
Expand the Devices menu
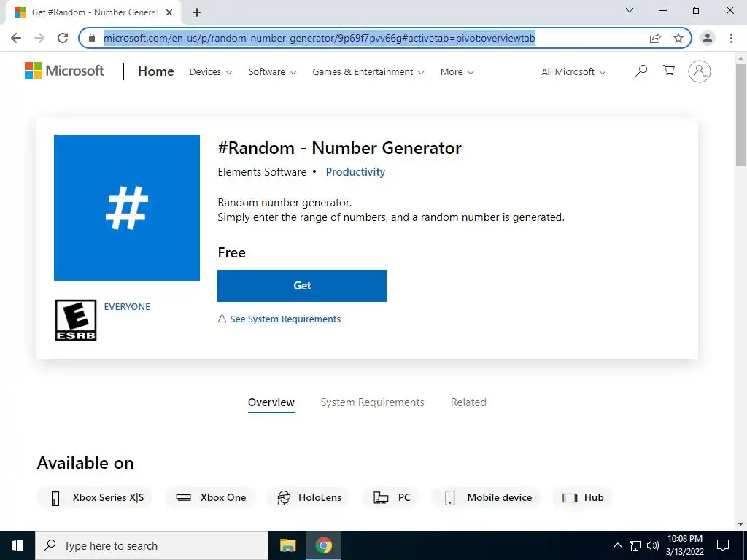211,72
